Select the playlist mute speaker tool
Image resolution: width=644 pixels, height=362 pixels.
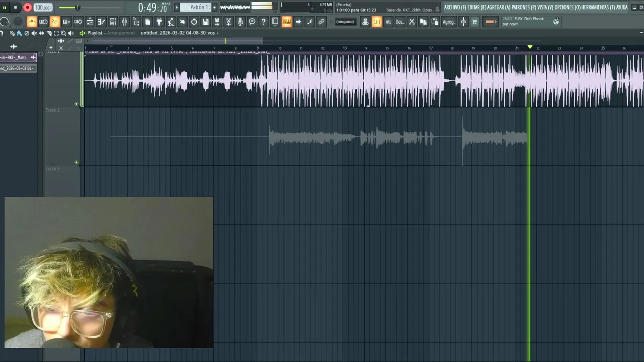pos(34,33)
